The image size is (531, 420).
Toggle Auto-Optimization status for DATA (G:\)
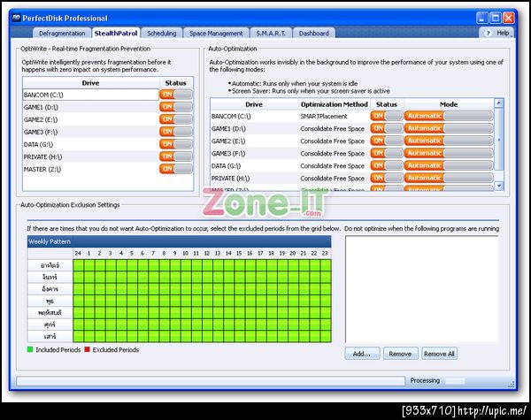point(387,165)
